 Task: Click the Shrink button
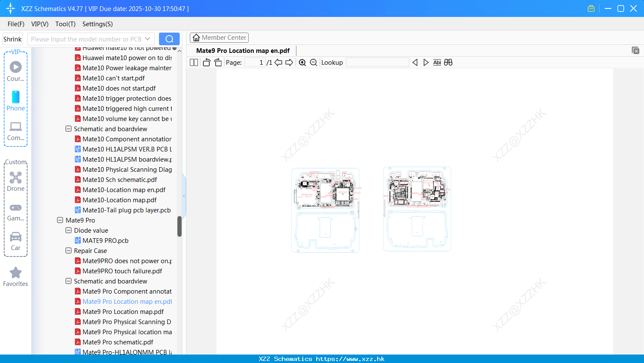click(12, 39)
